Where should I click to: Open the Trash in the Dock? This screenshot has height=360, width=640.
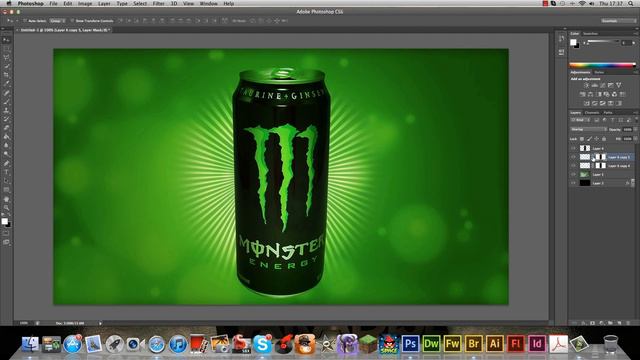click(611, 344)
